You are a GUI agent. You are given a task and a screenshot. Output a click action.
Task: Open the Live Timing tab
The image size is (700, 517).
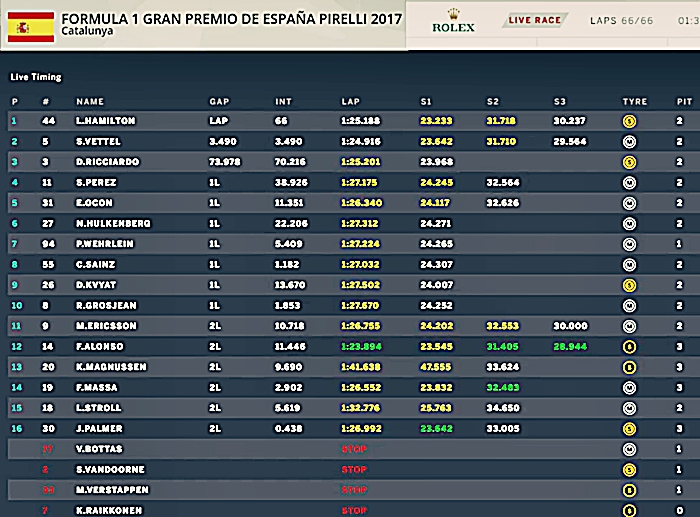tap(36, 77)
